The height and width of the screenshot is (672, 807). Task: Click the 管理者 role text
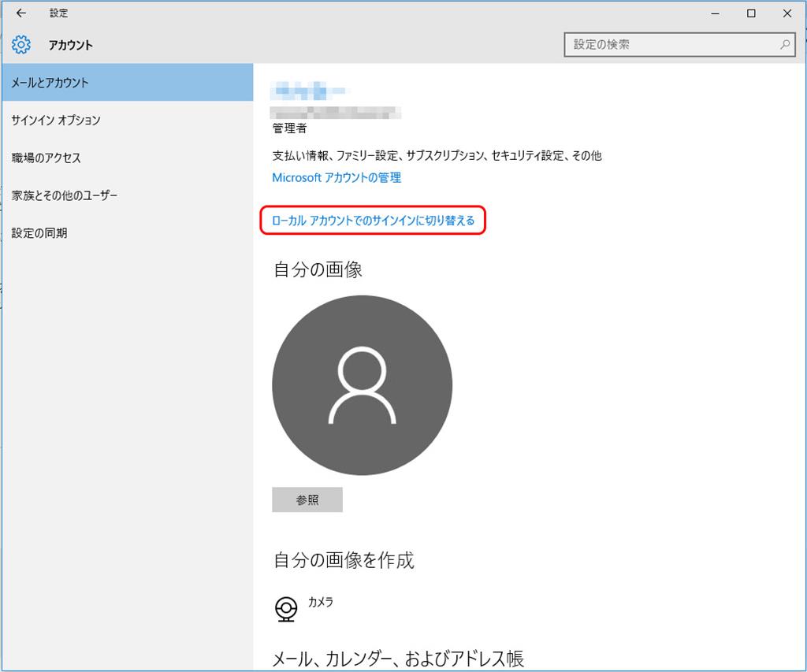click(x=289, y=128)
